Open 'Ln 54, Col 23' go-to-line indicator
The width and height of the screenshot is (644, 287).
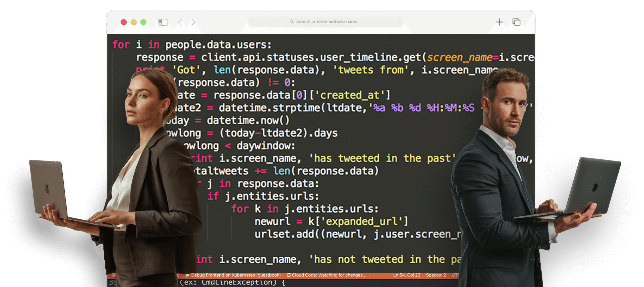(407, 275)
